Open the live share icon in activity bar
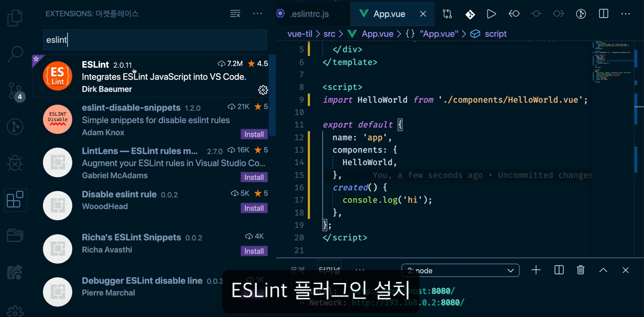The height and width of the screenshot is (317, 644). (15, 272)
